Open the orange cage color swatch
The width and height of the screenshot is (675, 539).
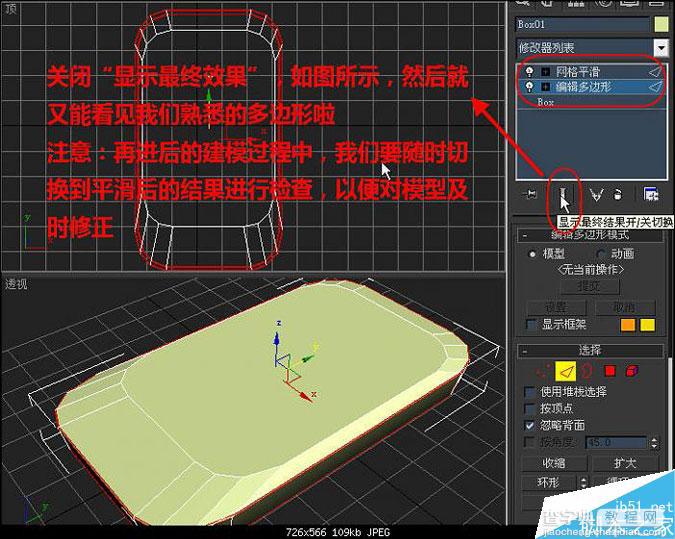[x=628, y=325]
